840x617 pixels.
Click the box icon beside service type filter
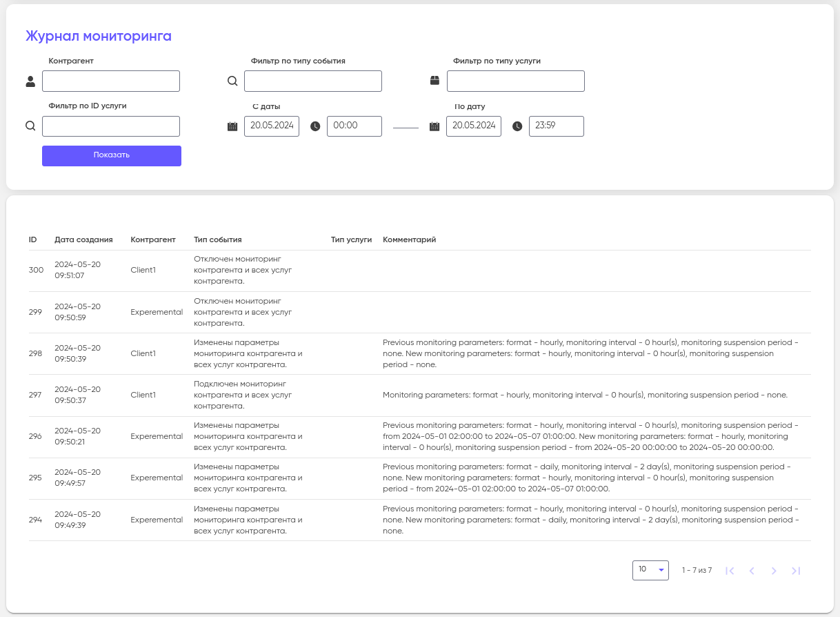[x=434, y=81]
